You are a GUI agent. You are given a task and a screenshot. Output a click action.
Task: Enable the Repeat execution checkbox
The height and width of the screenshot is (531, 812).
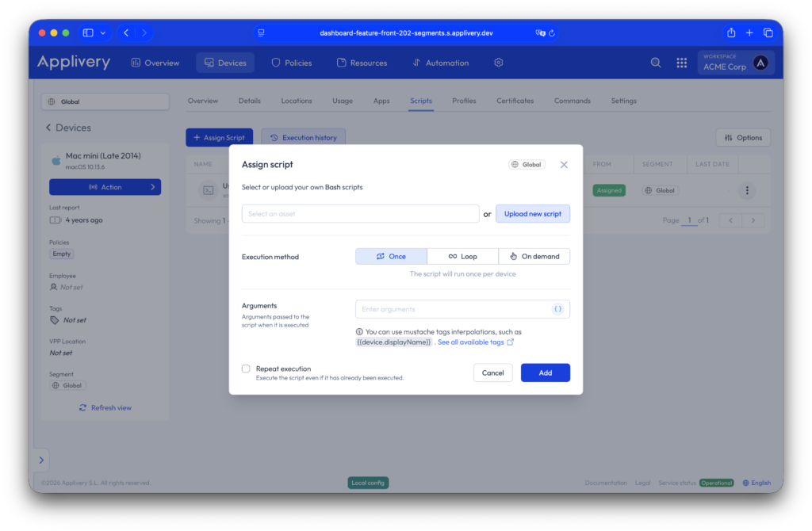247,368
